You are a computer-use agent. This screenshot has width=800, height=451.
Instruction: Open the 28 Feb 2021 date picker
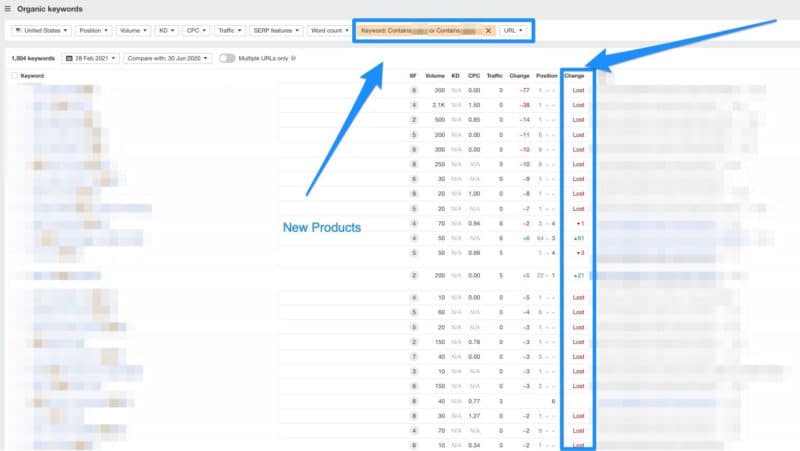tap(91, 58)
